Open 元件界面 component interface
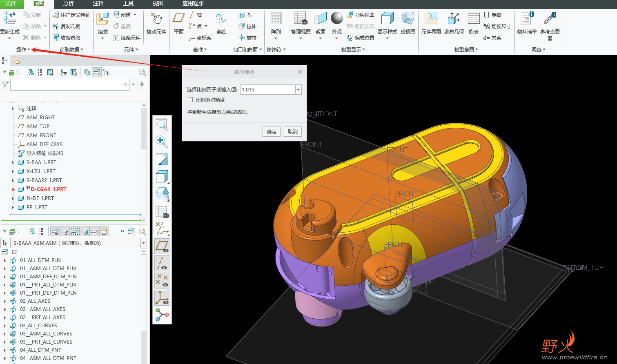Image resolution: width=617 pixels, height=364 pixels. tap(431, 18)
